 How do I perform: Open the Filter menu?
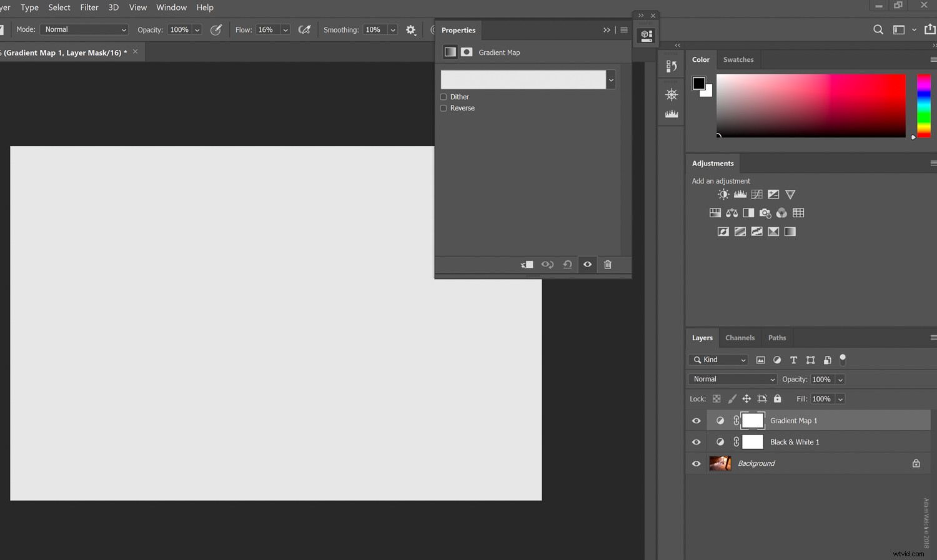[89, 7]
